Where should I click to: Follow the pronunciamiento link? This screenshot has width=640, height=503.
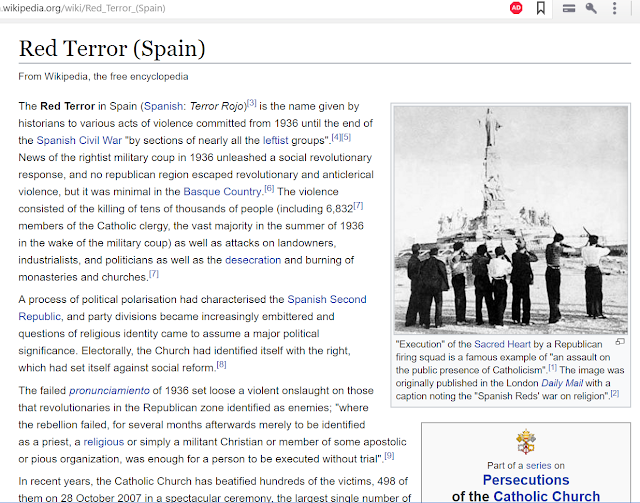109,391
